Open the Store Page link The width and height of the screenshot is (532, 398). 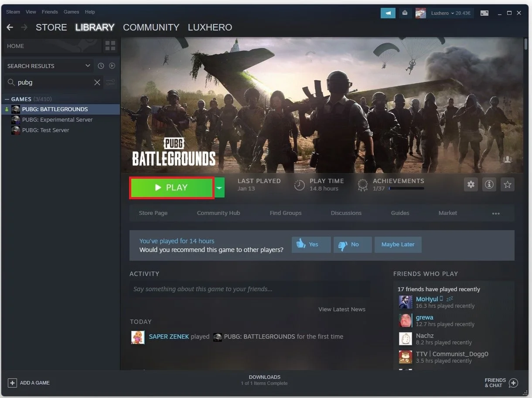(x=153, y=213)
